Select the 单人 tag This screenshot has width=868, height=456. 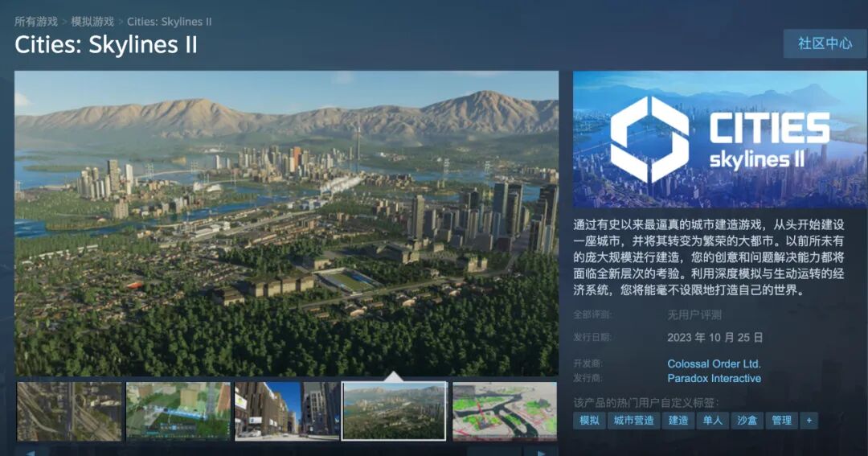click(x=712, y=421)
